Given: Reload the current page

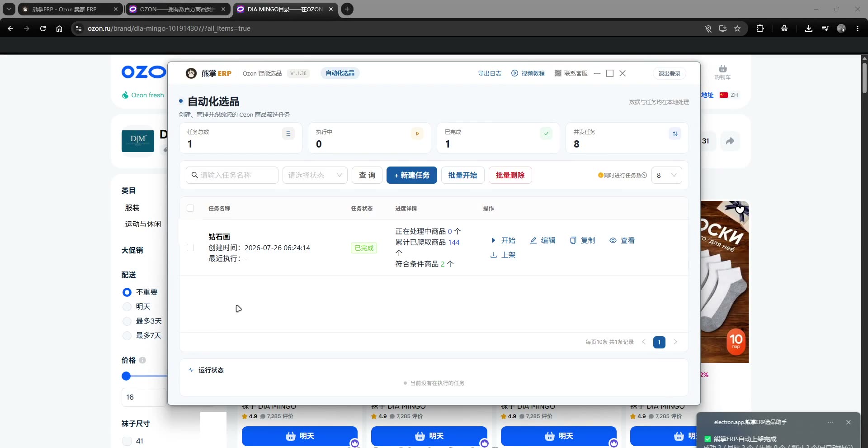Looking at the screenshot, I should (x=43, y=29).
